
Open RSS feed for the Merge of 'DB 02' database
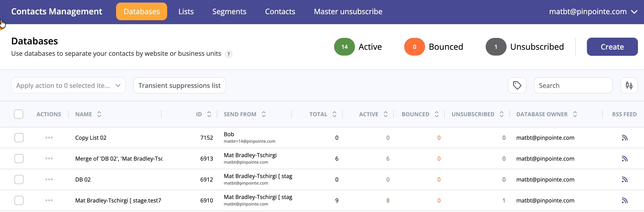click(624, 159)
